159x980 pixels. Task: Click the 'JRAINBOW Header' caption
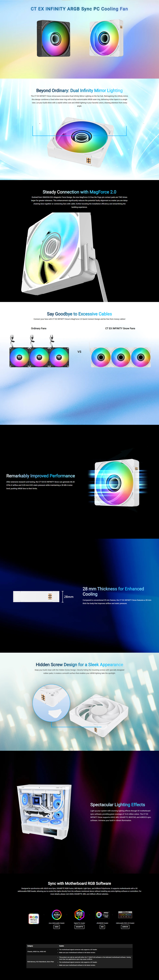tap(102, 923)
